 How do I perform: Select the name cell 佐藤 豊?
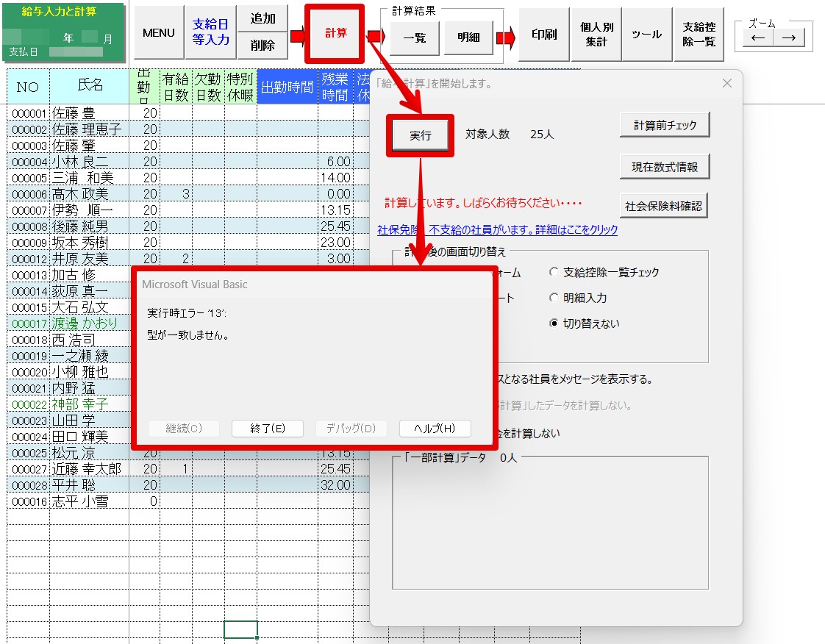90,113
